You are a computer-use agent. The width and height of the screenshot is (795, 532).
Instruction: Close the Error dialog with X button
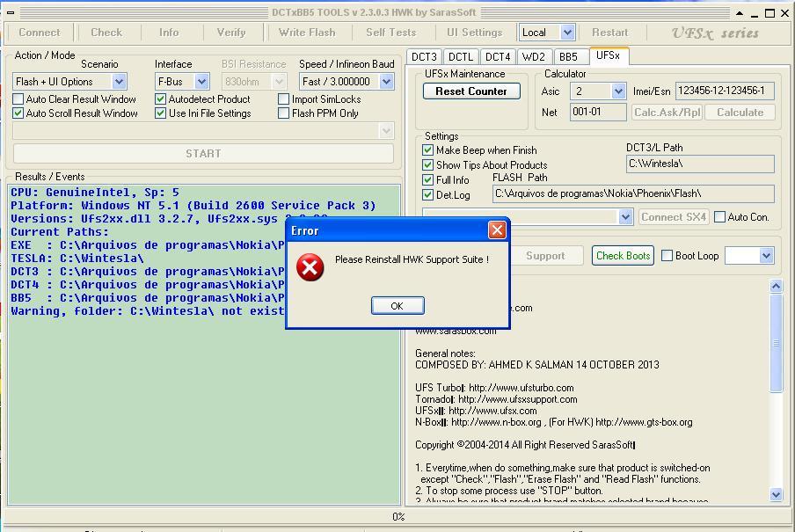pyautogui.click(x=497, y=230)
